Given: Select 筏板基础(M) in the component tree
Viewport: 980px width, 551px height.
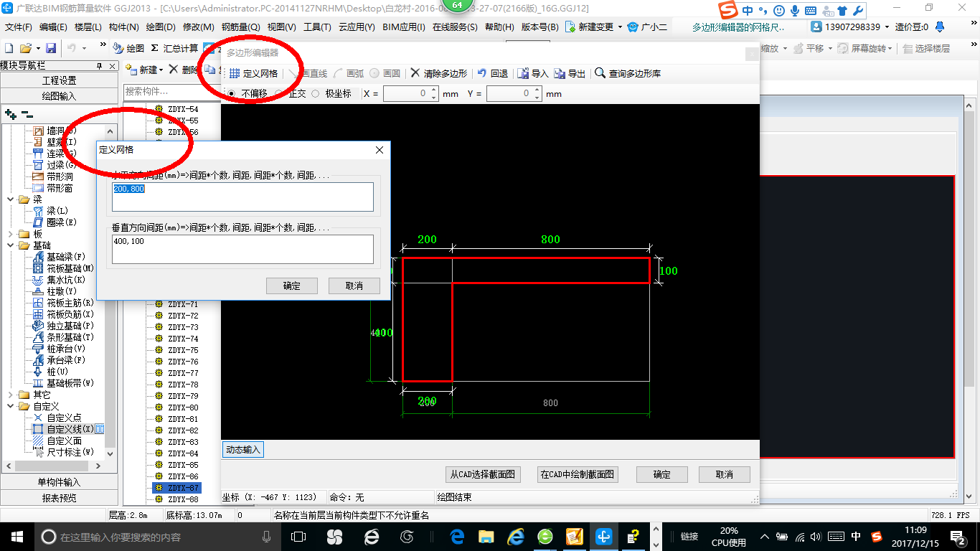Looking at the screenshot, I should point(70,268).
